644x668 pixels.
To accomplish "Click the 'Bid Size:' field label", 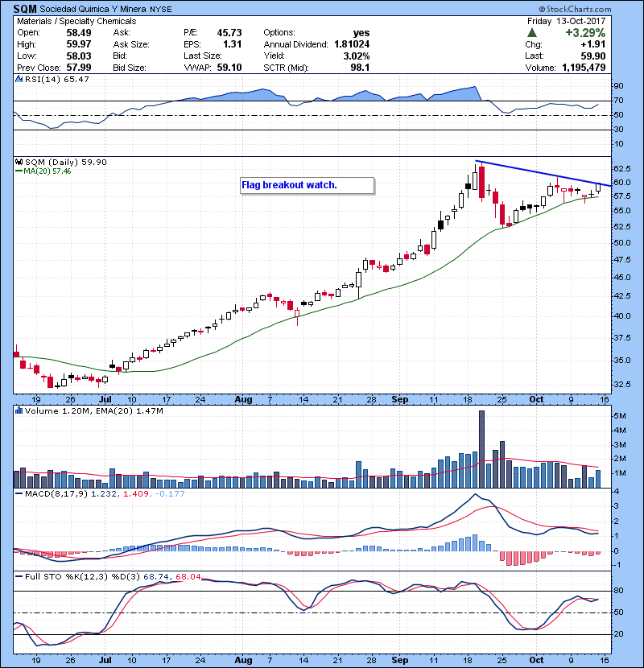I will coord(130,68).
